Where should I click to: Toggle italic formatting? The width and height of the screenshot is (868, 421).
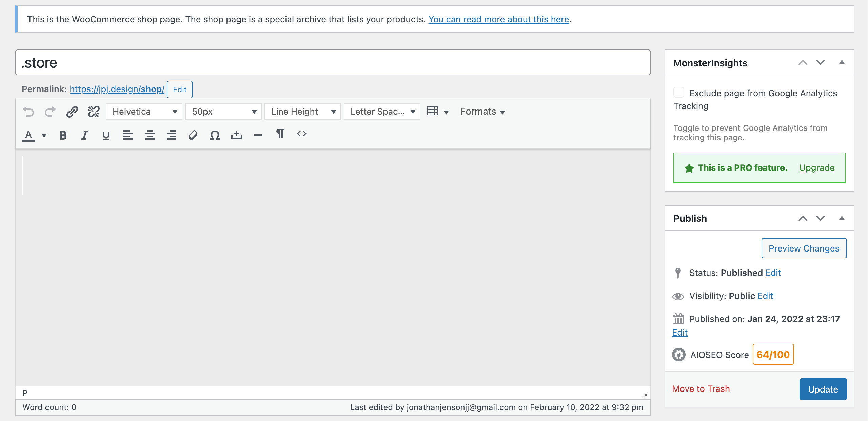point(84,135)
